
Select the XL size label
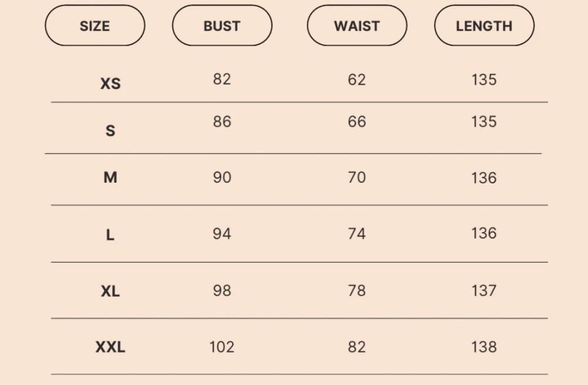coord(111,291)
